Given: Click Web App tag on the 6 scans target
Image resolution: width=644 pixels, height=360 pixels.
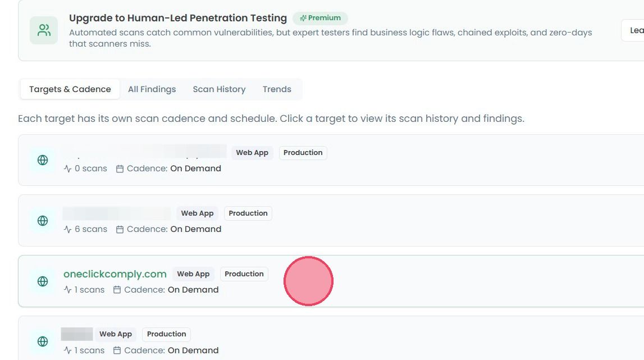Looking at the screenshot, I should click(x=197, y=213).
